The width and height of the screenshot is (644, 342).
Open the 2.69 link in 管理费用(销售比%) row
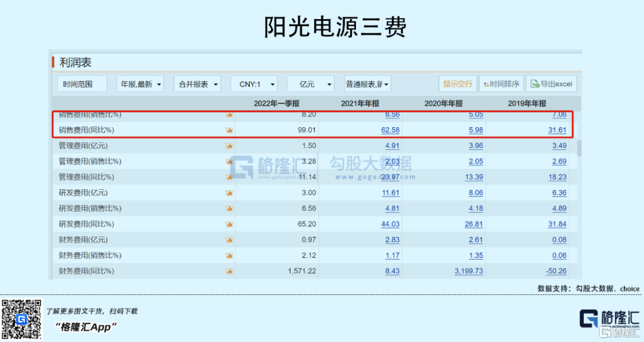[x=559, y=162]
